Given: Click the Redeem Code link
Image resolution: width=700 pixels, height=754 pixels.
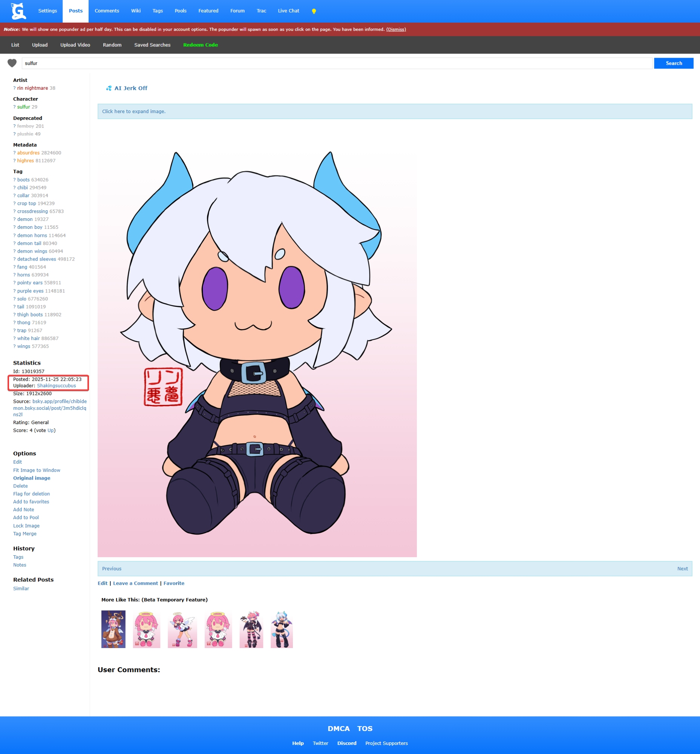Looking at the screenshot, I should 201,45.
